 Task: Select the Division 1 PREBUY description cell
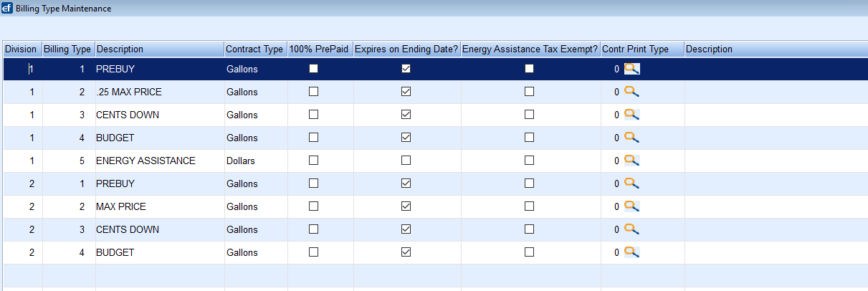[x=159, y=69]
